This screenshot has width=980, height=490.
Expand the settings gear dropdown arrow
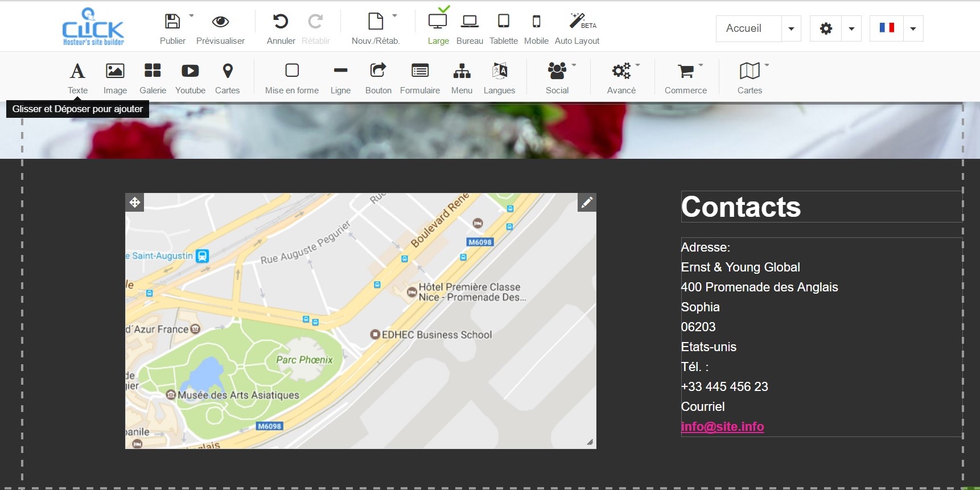pyautogui.click(x=851, y=28)
